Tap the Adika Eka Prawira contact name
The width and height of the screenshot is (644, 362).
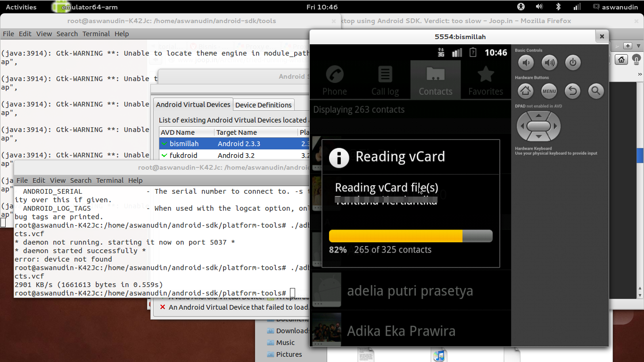(401, 331)
